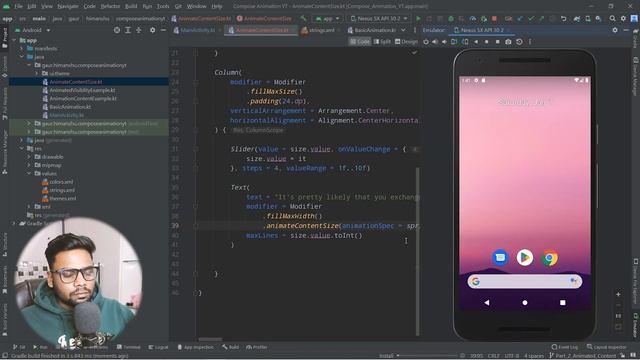
Task: Click Expand All in the Project panel
Action: [128, 30]
